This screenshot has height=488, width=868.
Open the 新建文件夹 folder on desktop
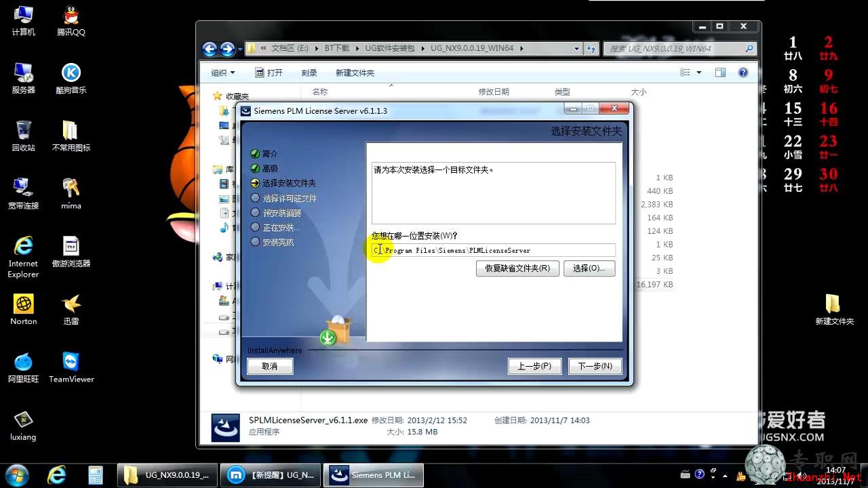click(x=833, y=310)
